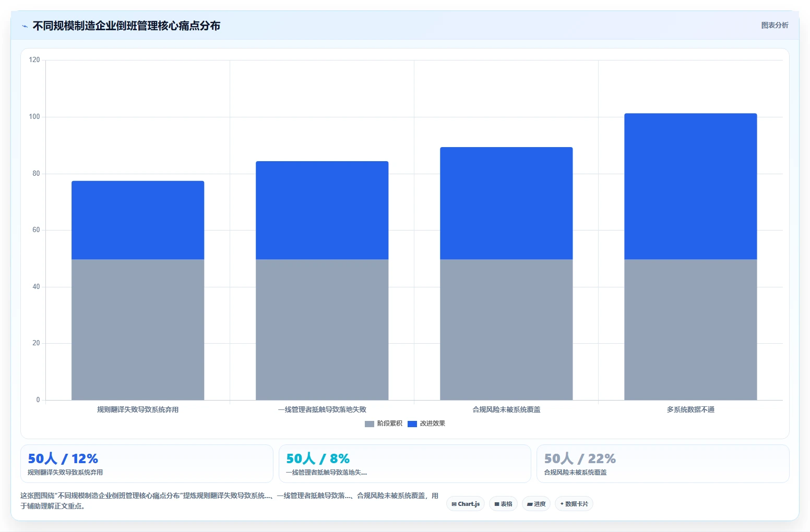The image size is (810, 532).
Task: Click the 进度 tag chip
Action: point(536,504)
